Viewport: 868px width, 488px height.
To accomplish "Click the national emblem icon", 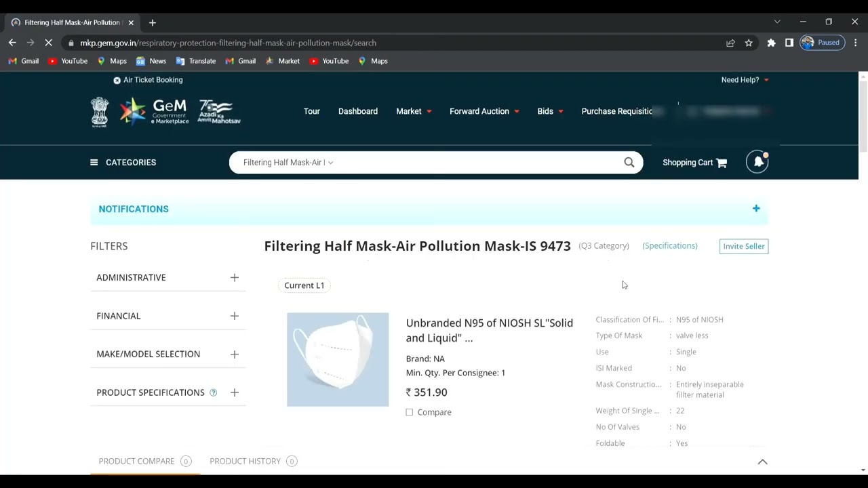I will point(100,112).
